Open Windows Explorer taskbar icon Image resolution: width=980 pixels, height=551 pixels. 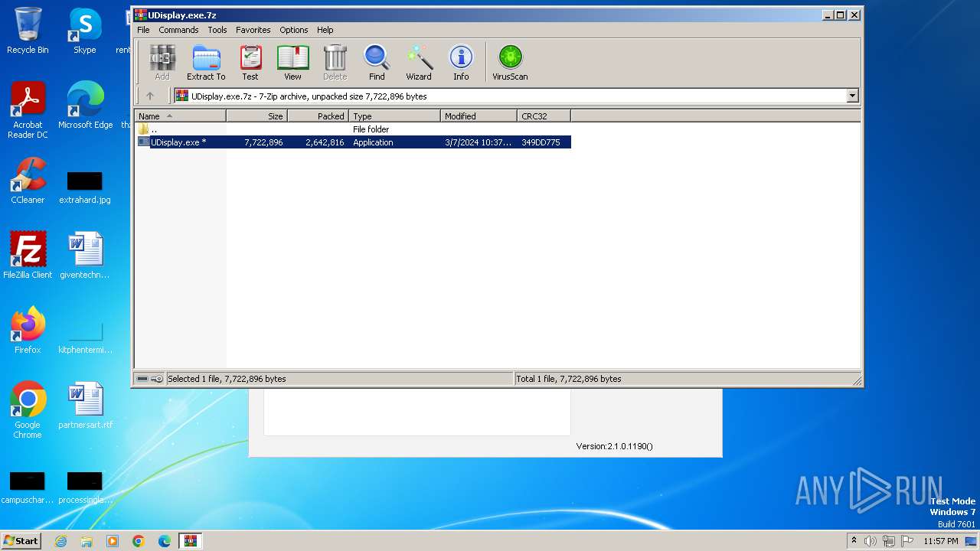pos(87,541)
